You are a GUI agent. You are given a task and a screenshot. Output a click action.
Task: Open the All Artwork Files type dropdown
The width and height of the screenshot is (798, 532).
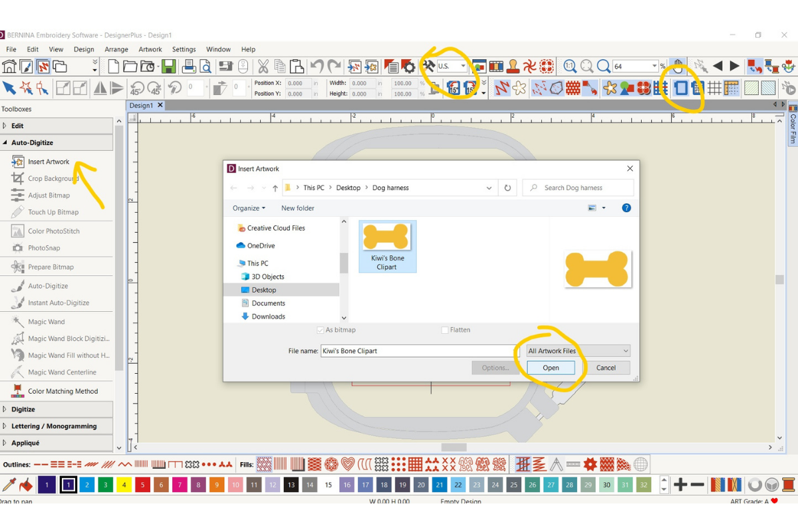(577, 351)
